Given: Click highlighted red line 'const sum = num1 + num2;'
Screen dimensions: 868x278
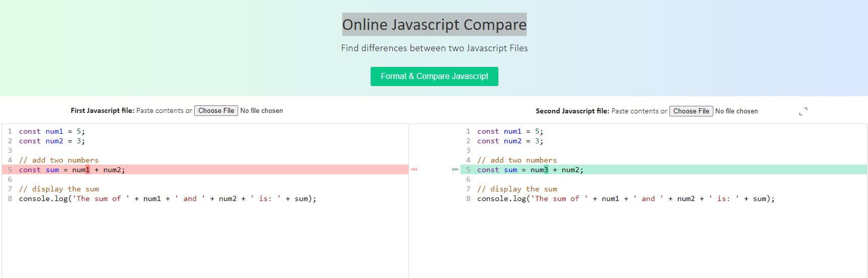Looking at the screenshot, I should (x=205, y=170).
